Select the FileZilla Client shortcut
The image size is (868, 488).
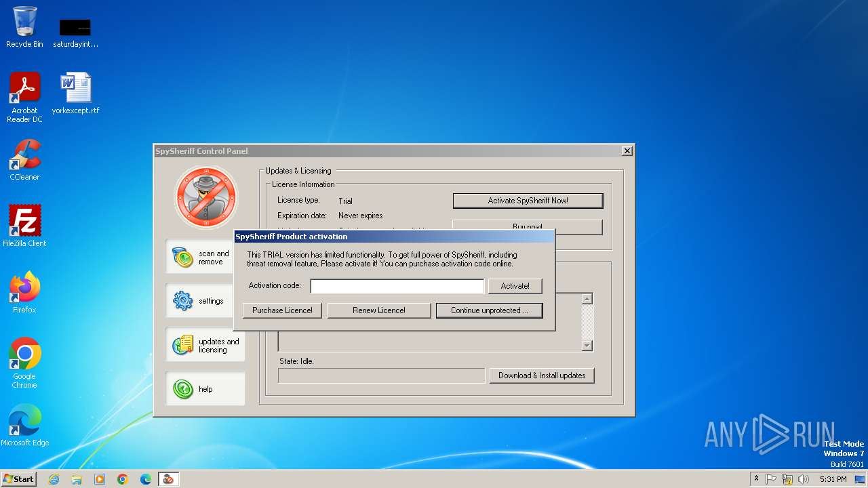24,226
